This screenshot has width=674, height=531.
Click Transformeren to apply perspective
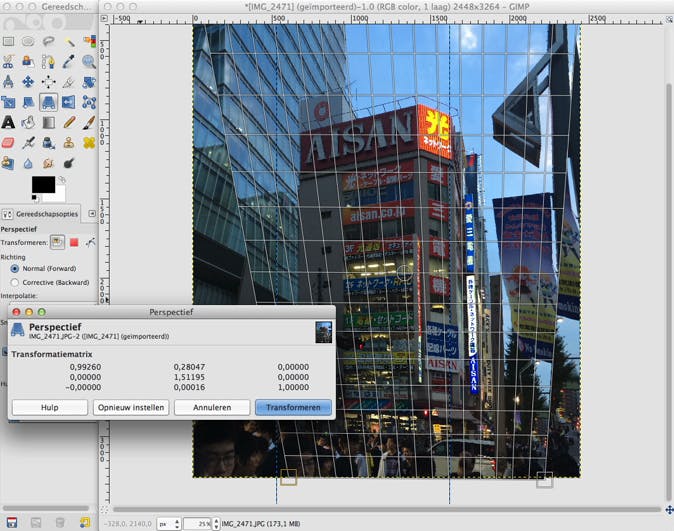point(293,407)
